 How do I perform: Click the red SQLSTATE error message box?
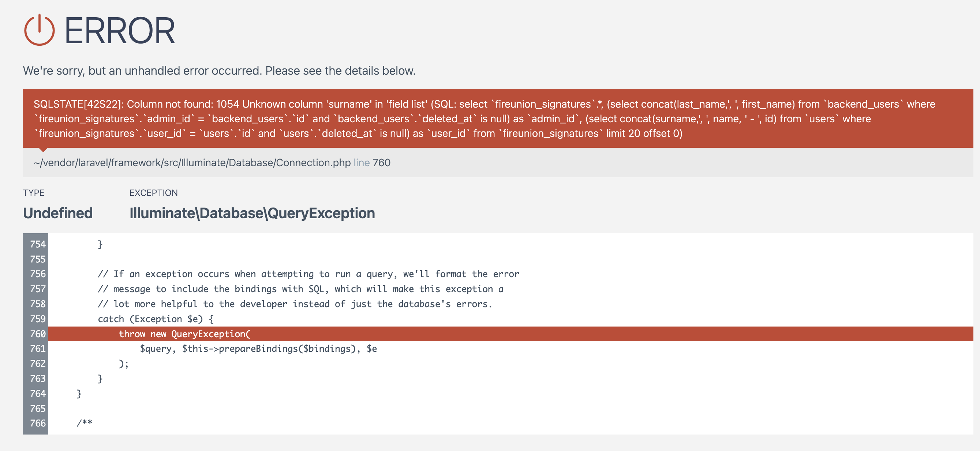pos(497,118)
